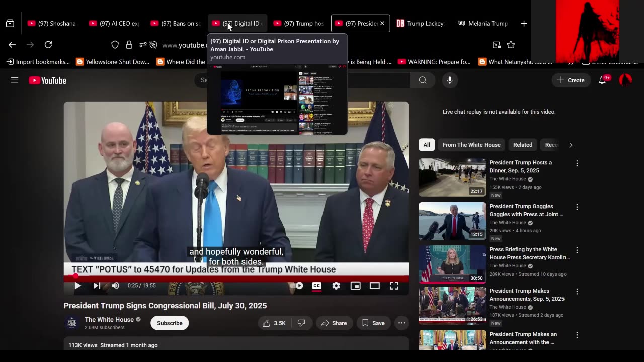The width and height of the screenshot is (644, 362).
Task: Open The White House channel avatar
Action: click(72, 323)
